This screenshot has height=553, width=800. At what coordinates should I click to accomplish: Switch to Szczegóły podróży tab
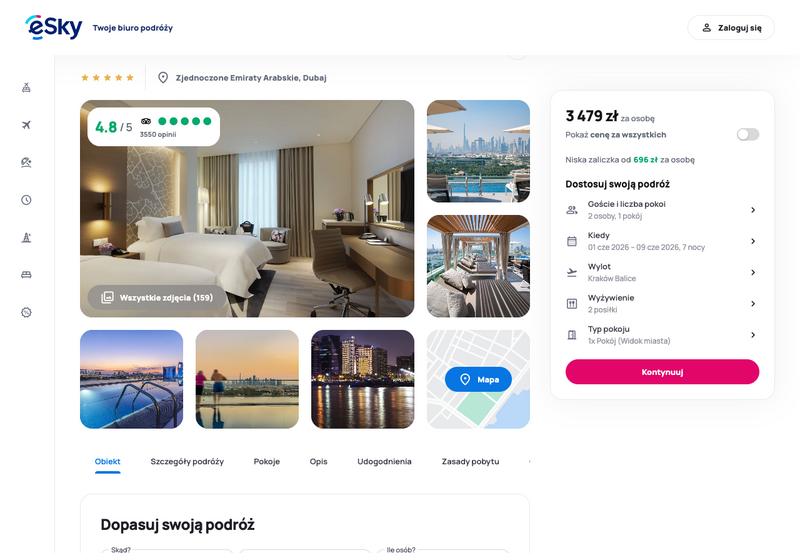pyautogui.click(x=187, y=462)
